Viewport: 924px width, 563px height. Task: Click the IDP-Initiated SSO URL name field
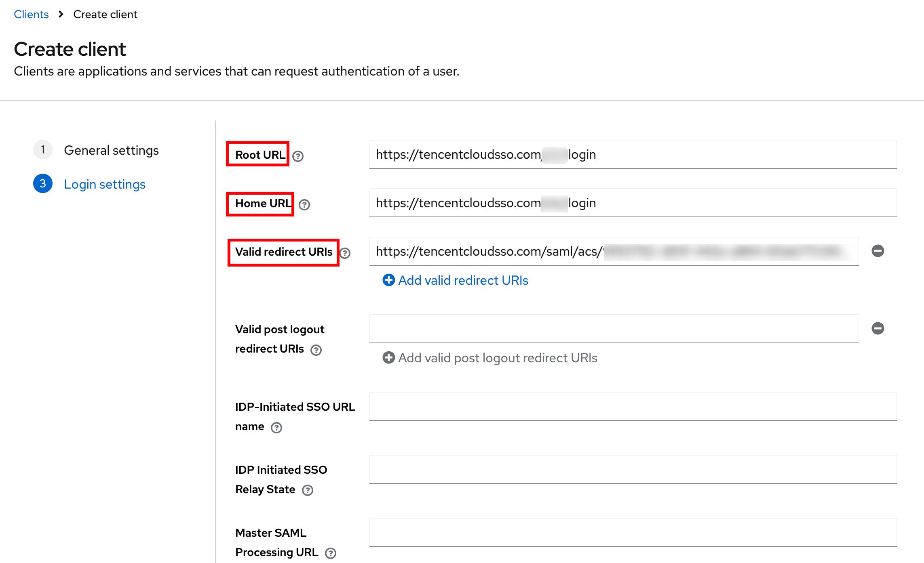point(633,406)
